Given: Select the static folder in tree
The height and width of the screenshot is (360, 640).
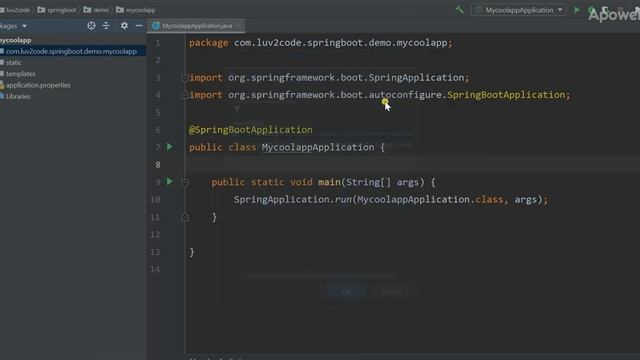Looking at the screenshot, I should pyautogui.click(x=13, y=62).
